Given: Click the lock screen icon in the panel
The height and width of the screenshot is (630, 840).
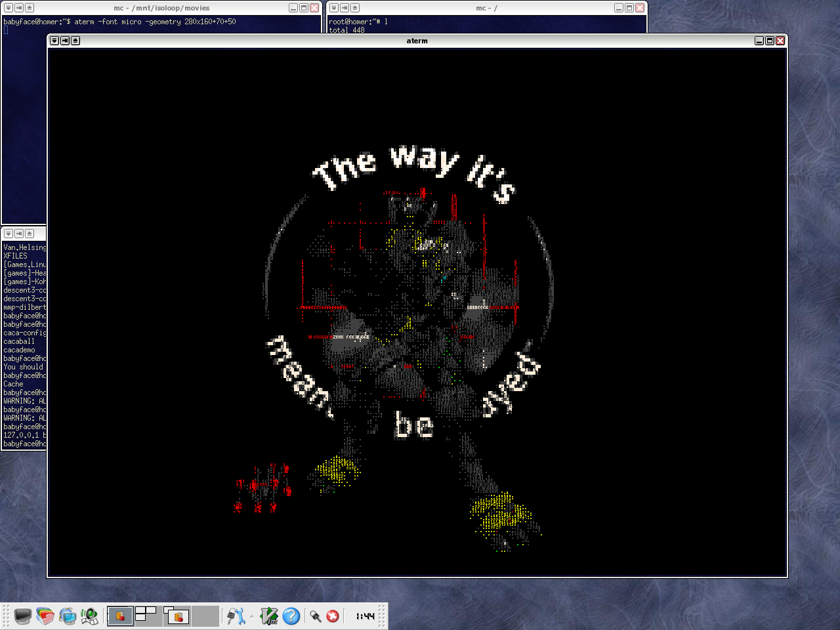Looking at the screenshot, I should [316, 616].
